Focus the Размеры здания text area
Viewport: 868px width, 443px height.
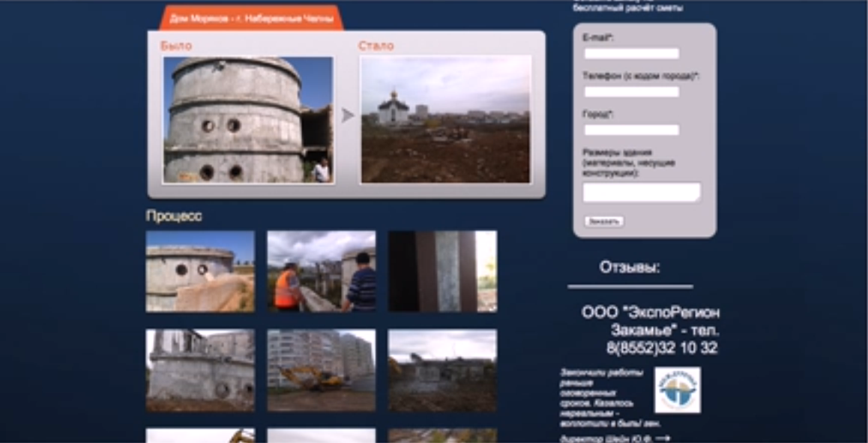(x=642, y=192)
